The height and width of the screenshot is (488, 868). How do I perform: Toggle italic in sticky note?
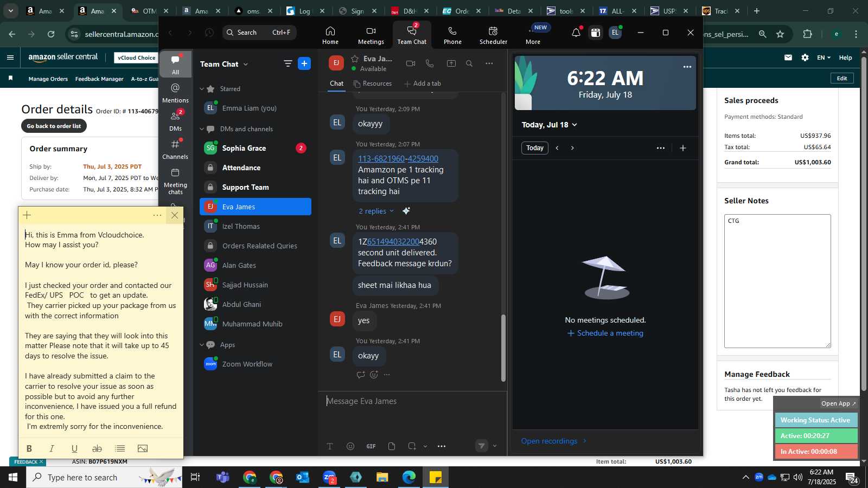tap(52, 448)
